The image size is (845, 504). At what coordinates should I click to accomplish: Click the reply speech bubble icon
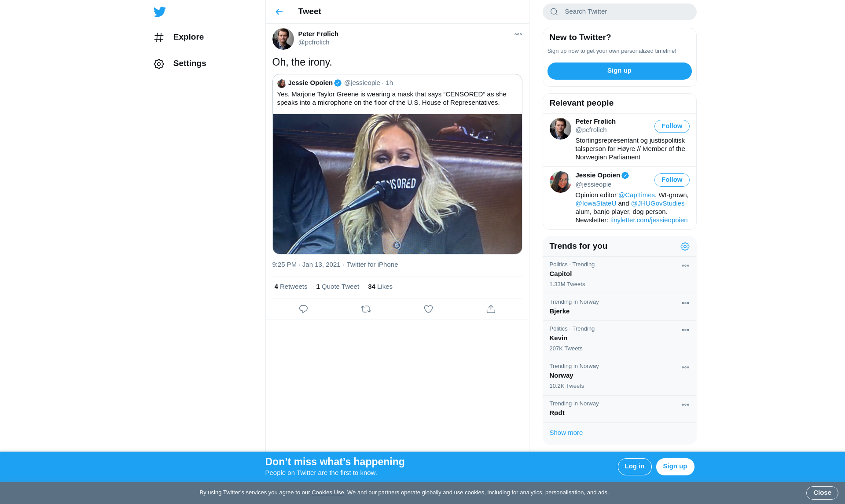coord(303,309)
